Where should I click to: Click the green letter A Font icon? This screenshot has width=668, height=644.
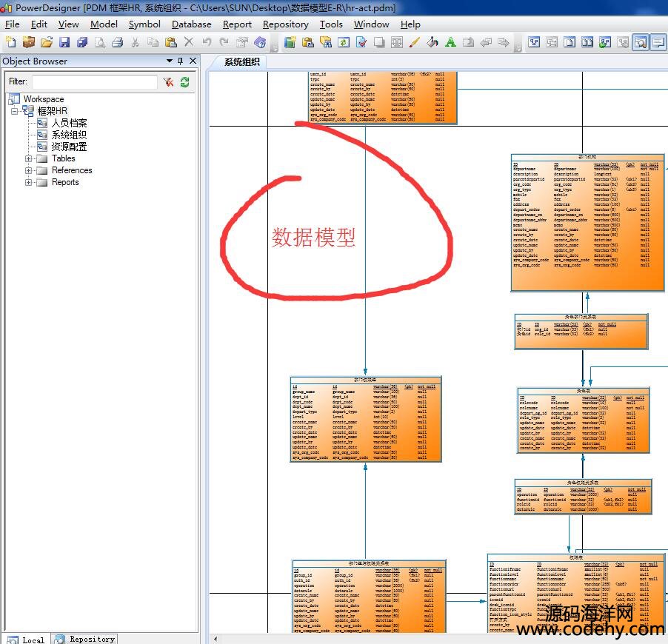tap(450, 42)
